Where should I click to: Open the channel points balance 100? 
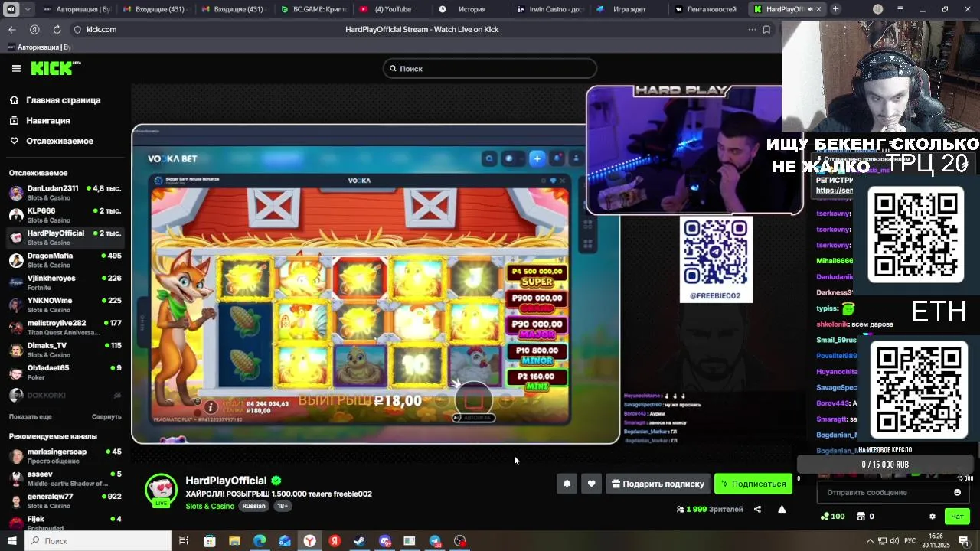pos(832,517)
